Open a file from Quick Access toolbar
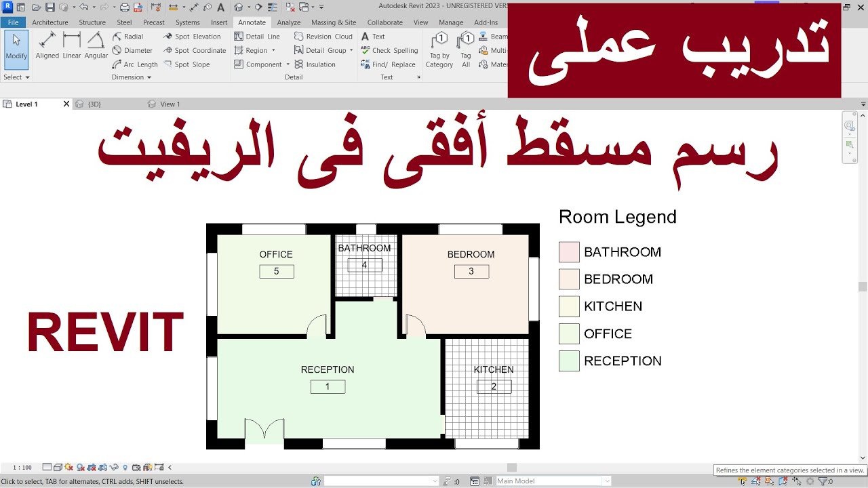This screenshot has height=488, width=868. click(x=36, y=7)
